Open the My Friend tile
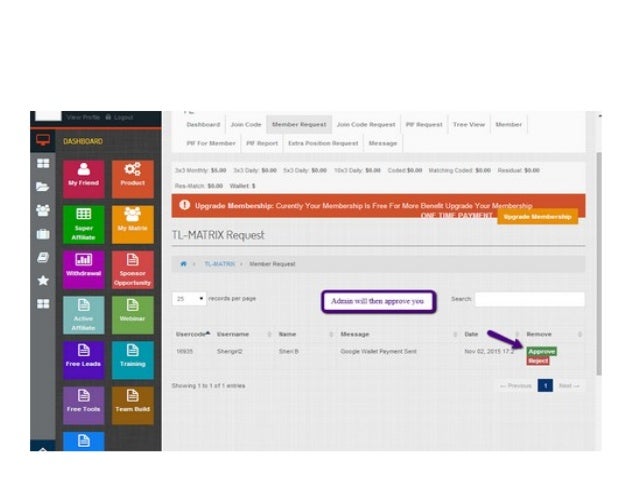Screen dimensions: 638x479 tap(84, 179)
